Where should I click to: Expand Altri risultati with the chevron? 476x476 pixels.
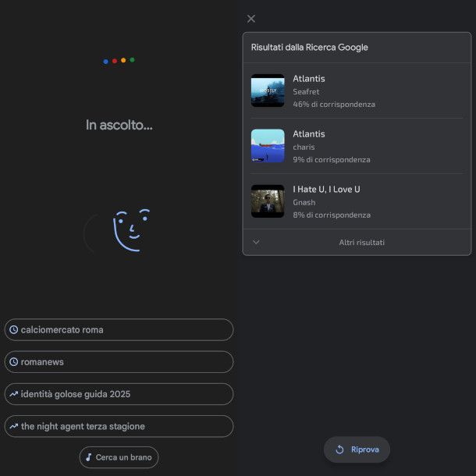pyautogui.click(x=256, y=242)
